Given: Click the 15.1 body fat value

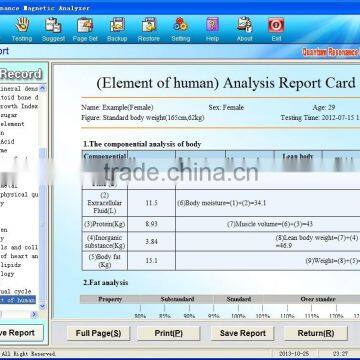Looking at the screenshot, I should 151,261.
